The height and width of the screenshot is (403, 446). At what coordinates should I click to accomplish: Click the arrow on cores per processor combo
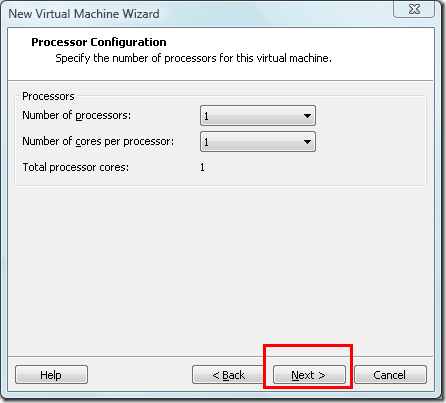click(307, 142)
